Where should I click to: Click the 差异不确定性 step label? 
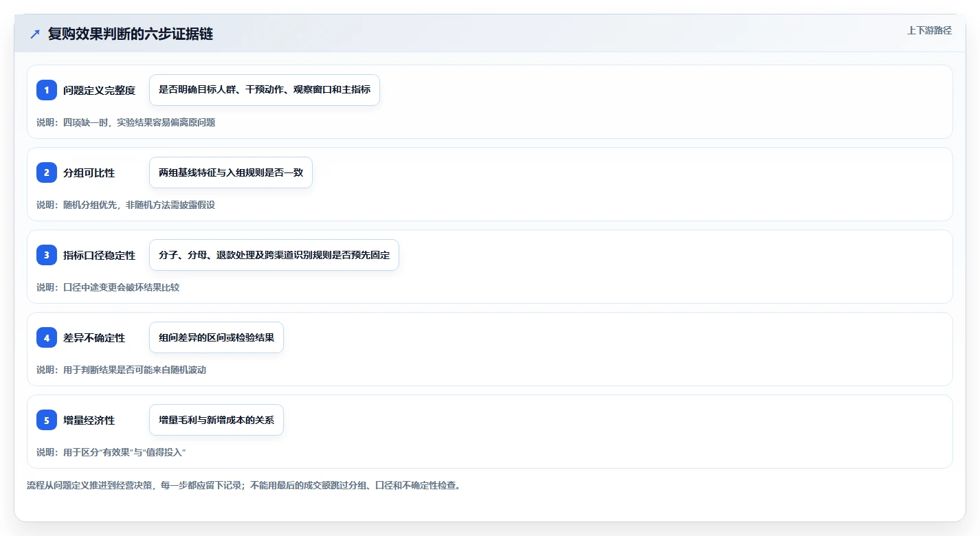[x=94, y=337]
